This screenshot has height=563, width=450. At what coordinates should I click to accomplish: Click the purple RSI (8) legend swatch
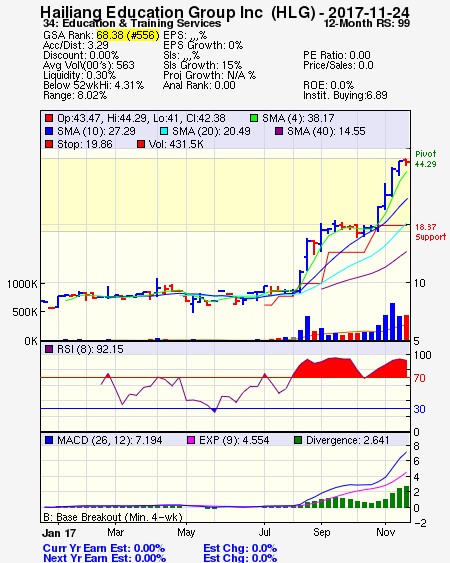pyautogui.click(x=49, y=349)
